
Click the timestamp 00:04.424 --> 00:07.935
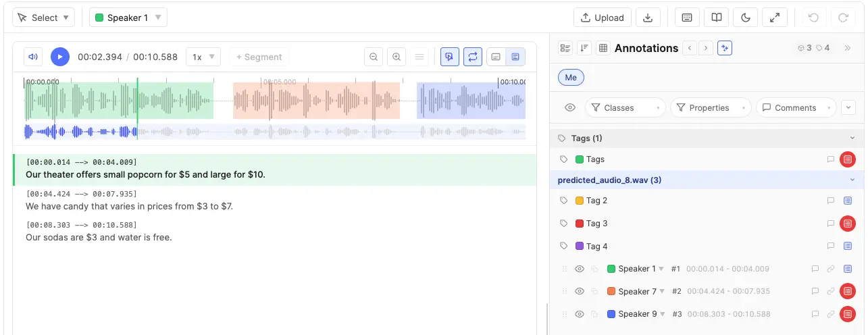pyautogui.click(x=82, y=194)
